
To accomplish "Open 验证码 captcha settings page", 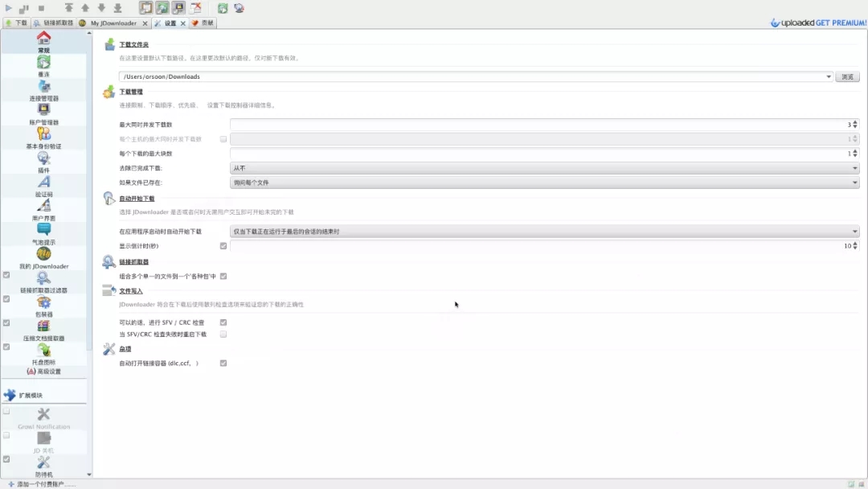I will click(43, 186).
